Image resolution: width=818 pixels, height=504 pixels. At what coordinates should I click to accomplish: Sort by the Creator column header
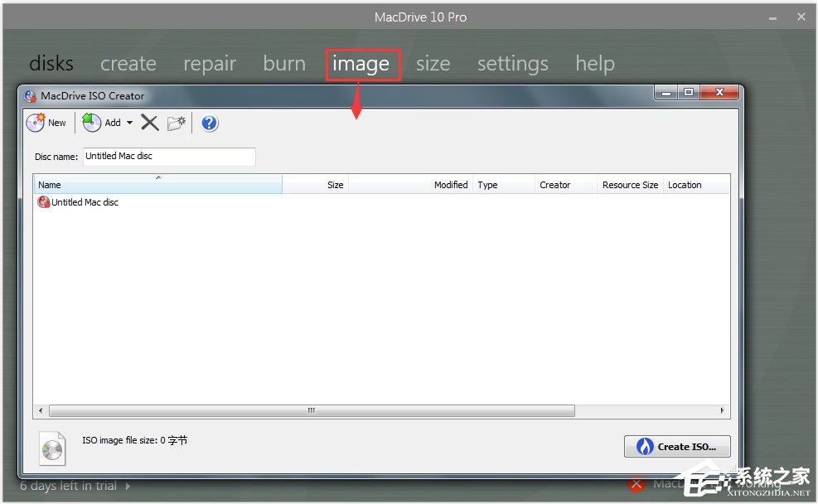pyautogui.click(x=566, y=185)
